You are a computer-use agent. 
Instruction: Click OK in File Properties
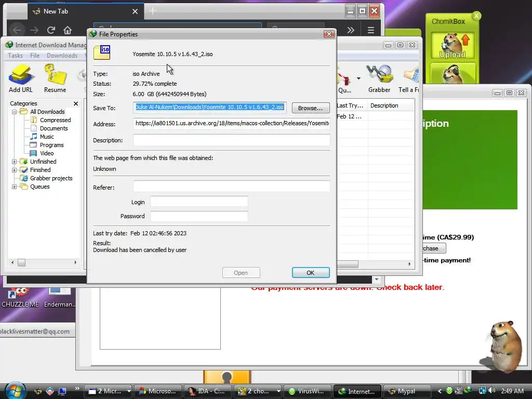(x=311, y=273)
